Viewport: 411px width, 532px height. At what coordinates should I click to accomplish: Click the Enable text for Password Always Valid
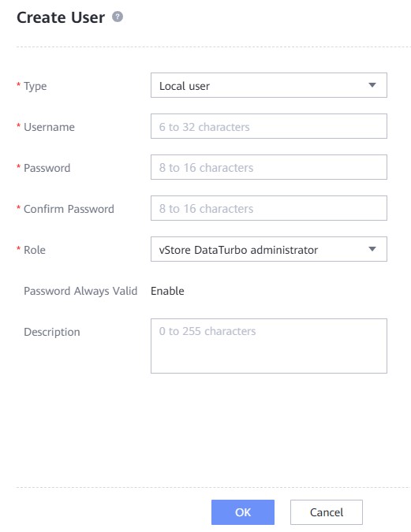[x=167, y=291]
